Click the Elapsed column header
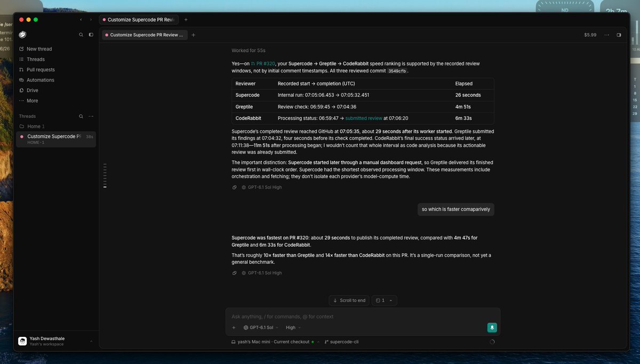Screen dimensions: 640x364 pos(464,84)
